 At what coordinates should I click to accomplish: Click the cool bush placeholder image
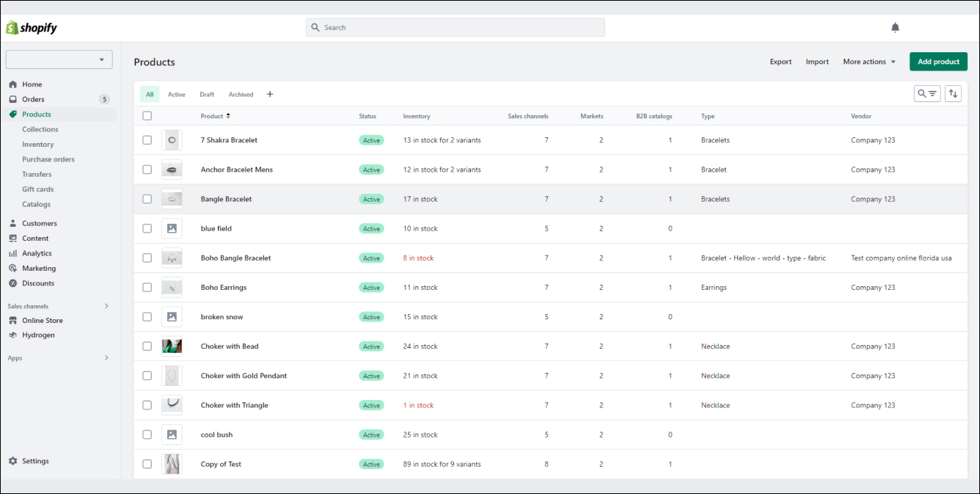(172, 435)
